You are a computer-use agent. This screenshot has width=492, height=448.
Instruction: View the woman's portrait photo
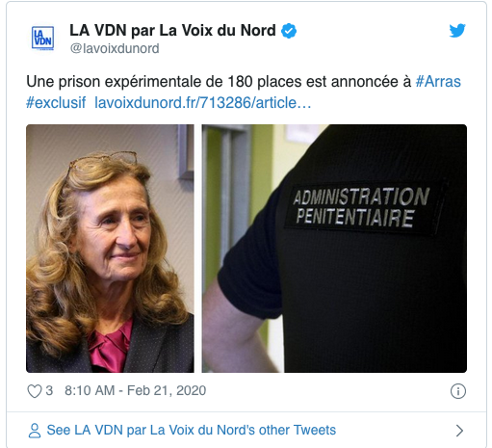(x=110, y=249)
